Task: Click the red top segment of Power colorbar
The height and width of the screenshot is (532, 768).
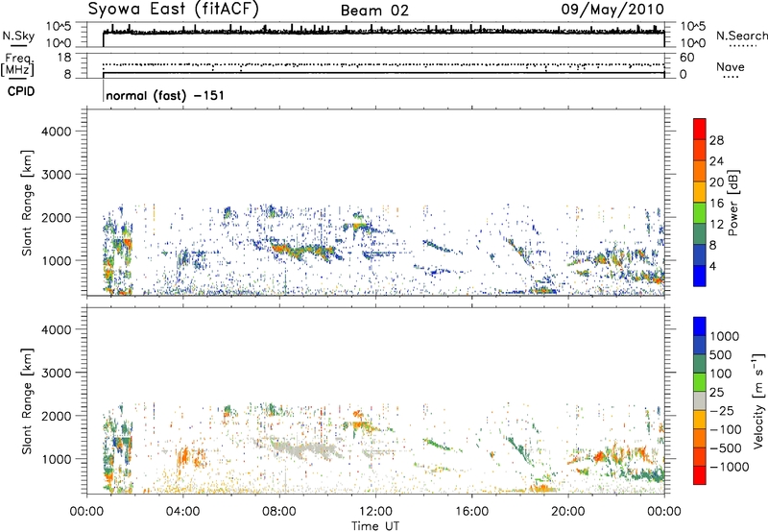Action: tap(700, 130)
